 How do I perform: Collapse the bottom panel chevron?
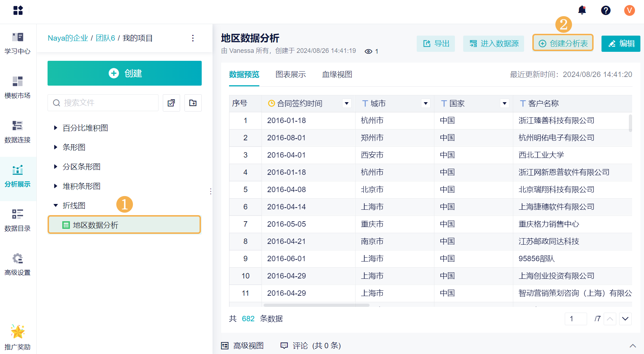[632, 346]
